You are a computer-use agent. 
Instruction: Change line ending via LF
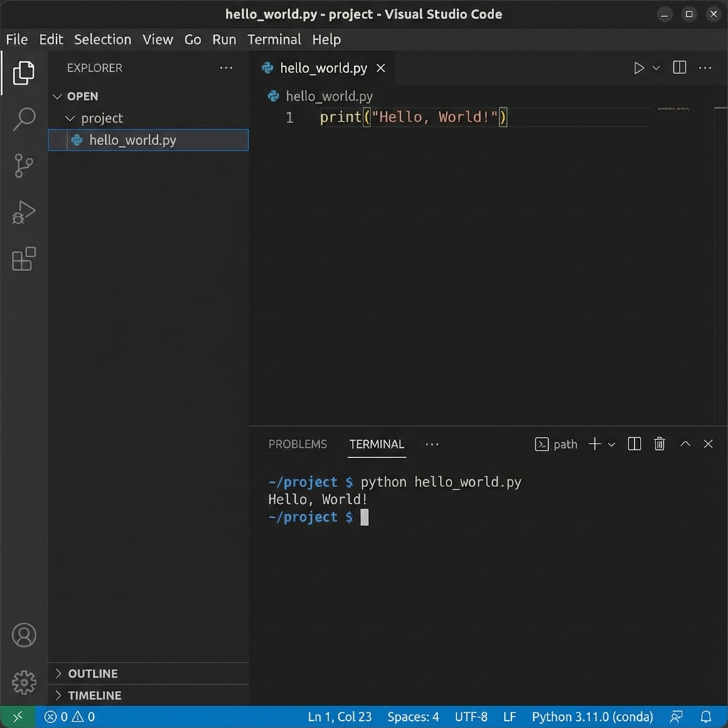pos(509,717)
